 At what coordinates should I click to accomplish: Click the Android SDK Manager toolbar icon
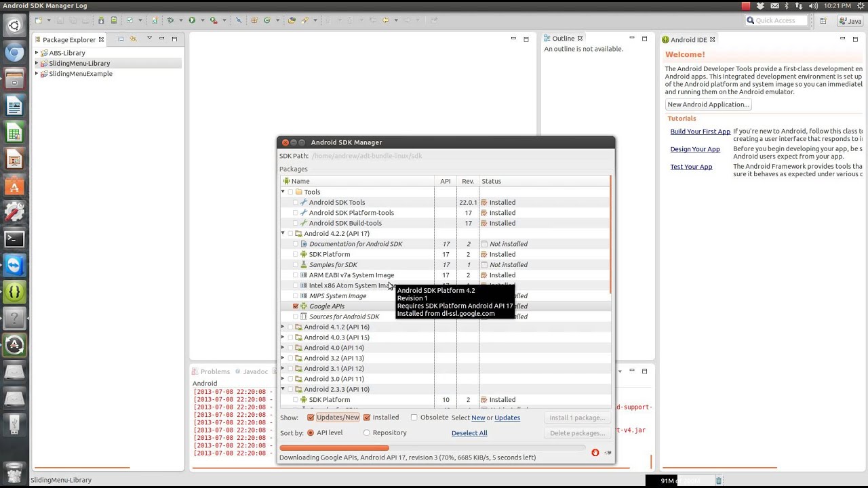pyautogui.click(x=101, y=20)
